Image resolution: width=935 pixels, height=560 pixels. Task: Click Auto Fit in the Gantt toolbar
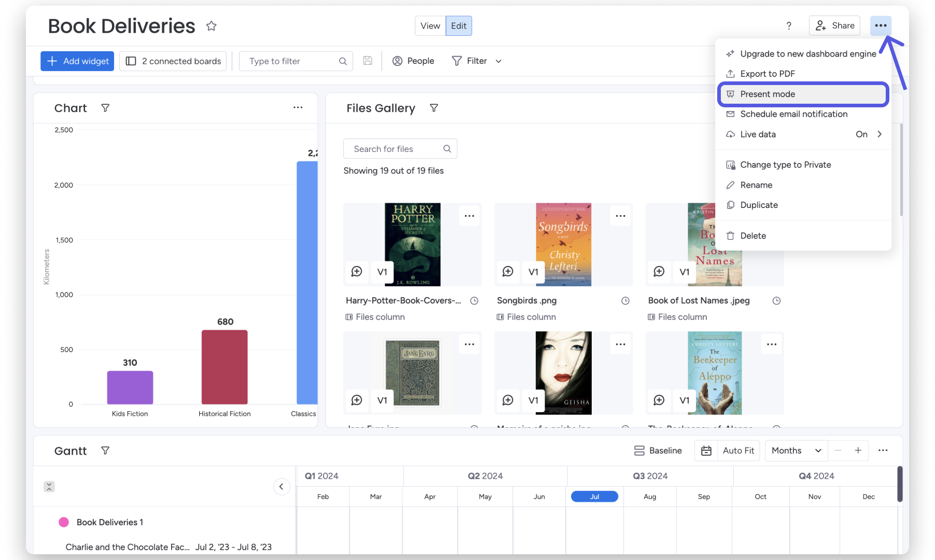[x=738, y=451]
